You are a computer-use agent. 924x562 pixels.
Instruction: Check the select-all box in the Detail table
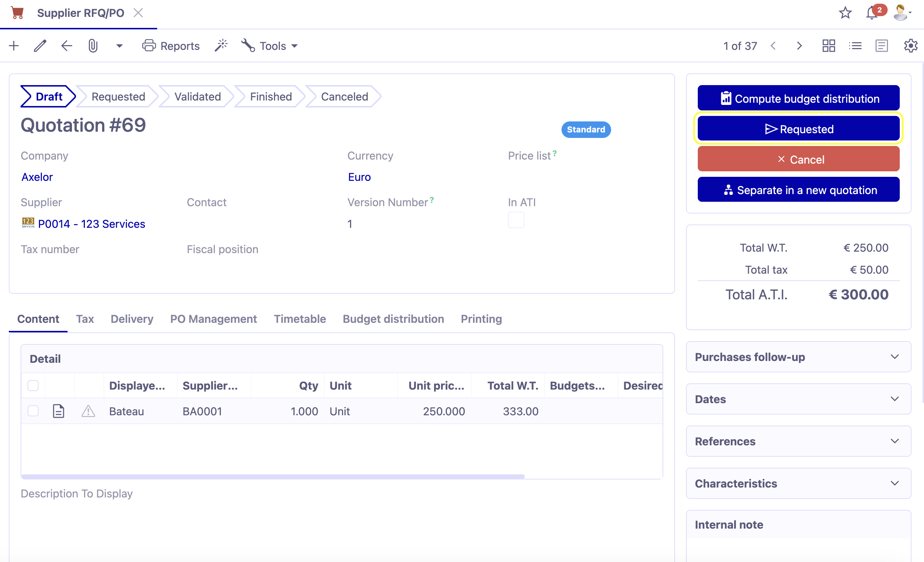(x=33, y=385)
